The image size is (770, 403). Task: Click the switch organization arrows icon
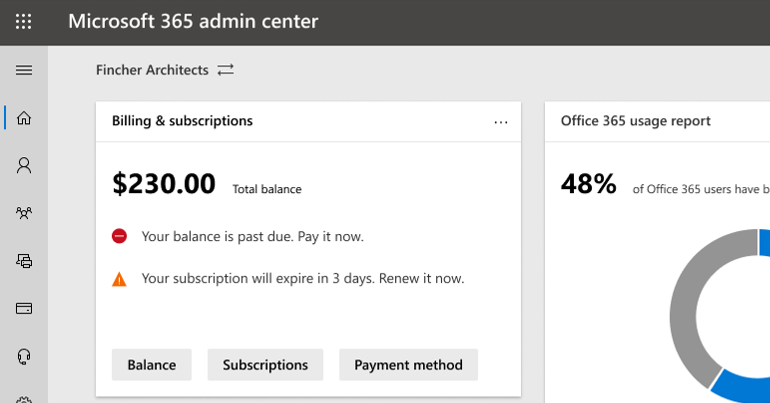(226, 70)
